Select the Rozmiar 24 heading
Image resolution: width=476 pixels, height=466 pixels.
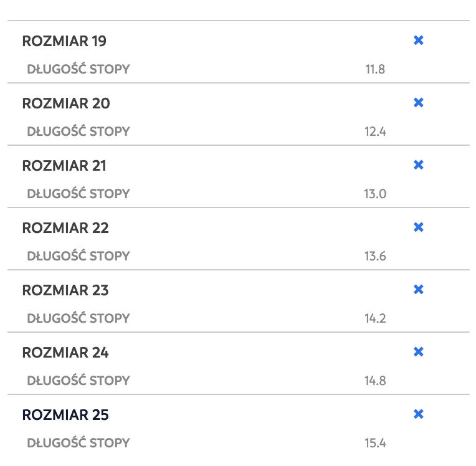click(65, 353)
